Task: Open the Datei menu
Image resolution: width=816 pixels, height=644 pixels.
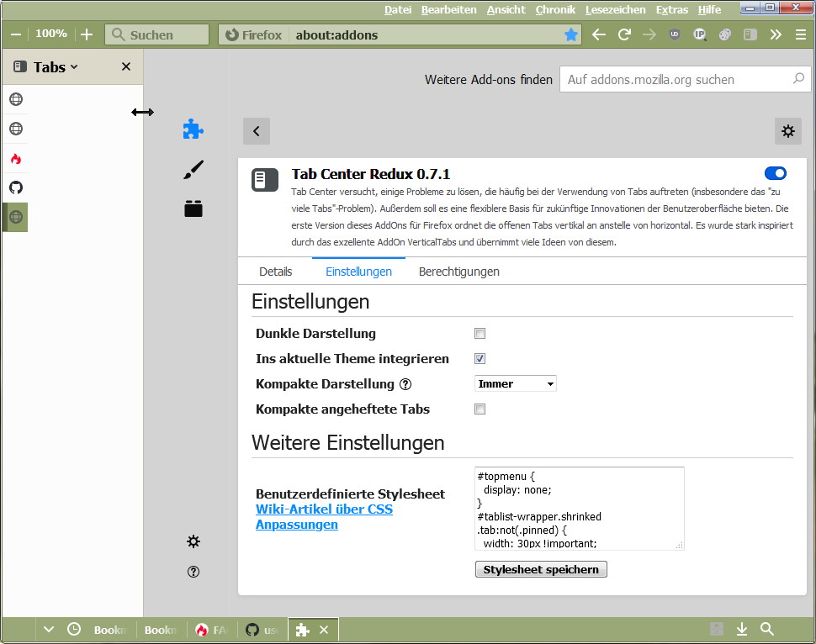Action: point(398,10)
